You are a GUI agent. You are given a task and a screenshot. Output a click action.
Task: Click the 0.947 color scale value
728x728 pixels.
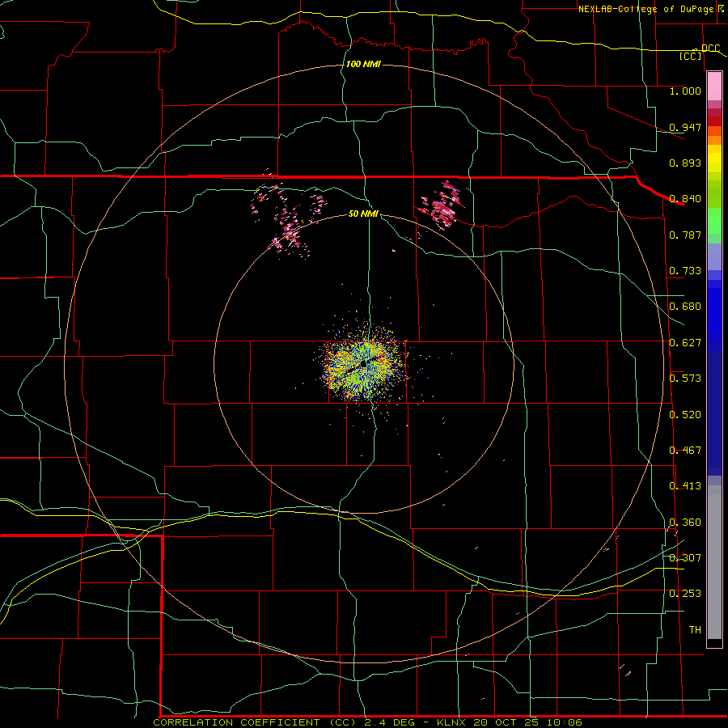click(x=685, y=127)
